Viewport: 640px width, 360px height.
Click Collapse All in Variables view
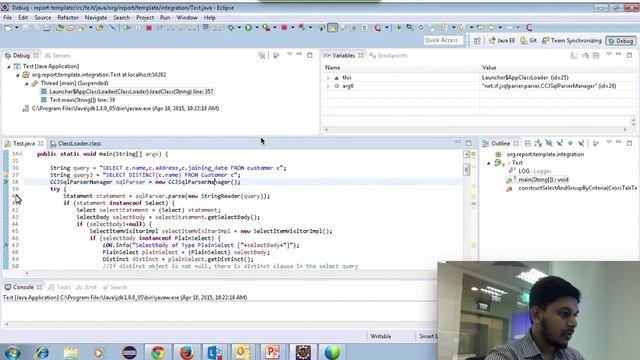(596, 55)
